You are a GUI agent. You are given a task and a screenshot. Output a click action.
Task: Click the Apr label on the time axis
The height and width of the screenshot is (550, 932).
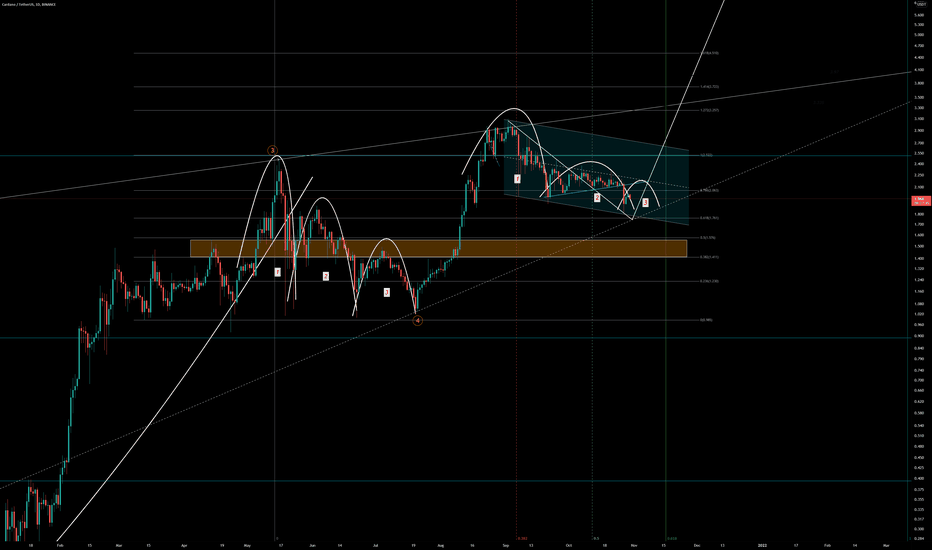184,545
